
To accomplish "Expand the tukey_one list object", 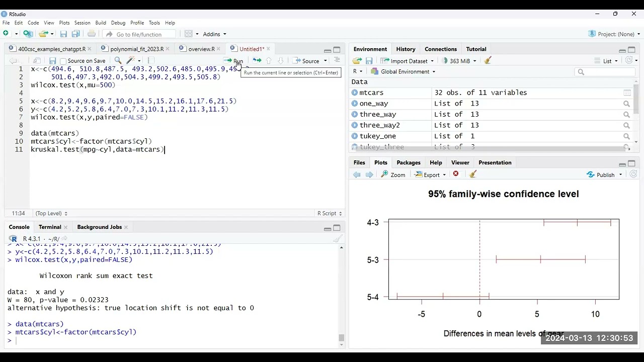I will point(355,136).
